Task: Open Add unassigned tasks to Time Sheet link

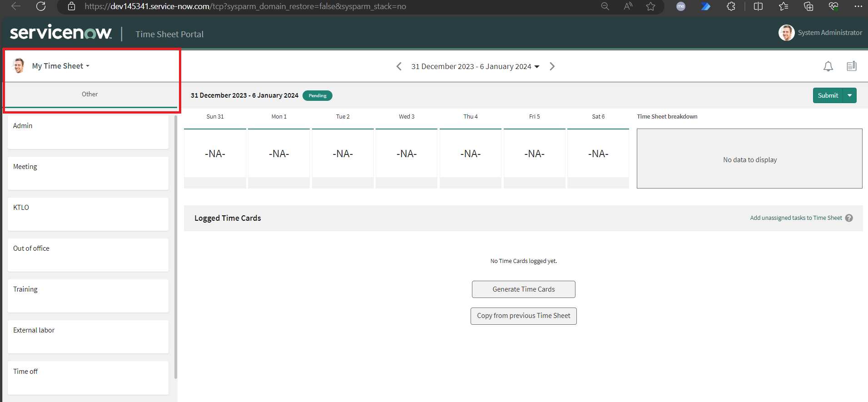Action: click(796, 218)
